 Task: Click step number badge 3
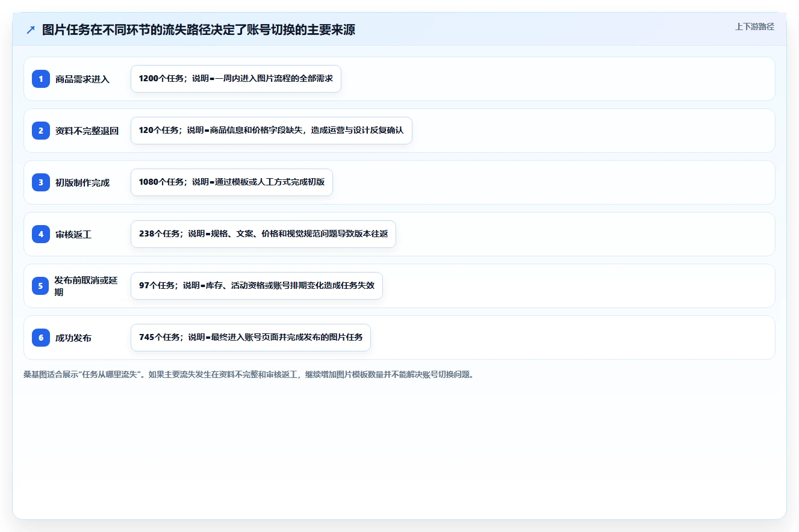(41, 182)
